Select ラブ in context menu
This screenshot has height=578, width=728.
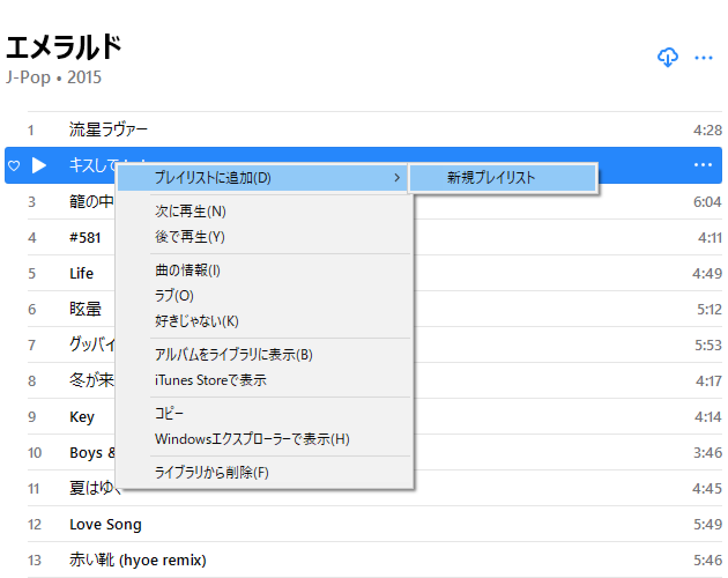174,296
